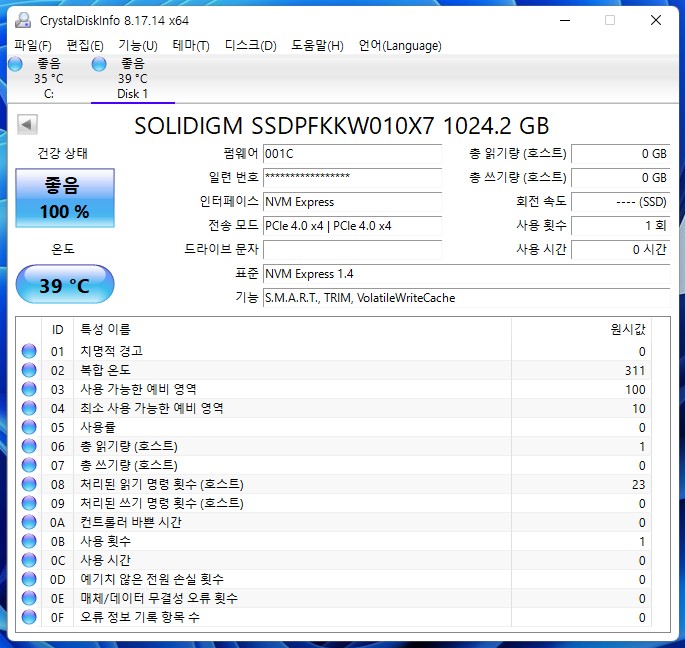The image size is (685, 648).
Task: Click the status orb for ID 0C row
Action: [x=29, y=560]
